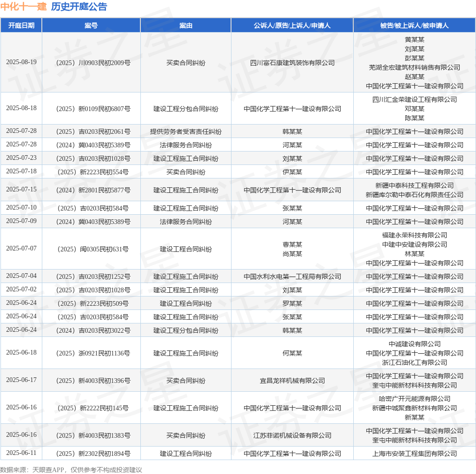Click plaintiff 尚某某
476x474 pixels.
pos(292,254)
